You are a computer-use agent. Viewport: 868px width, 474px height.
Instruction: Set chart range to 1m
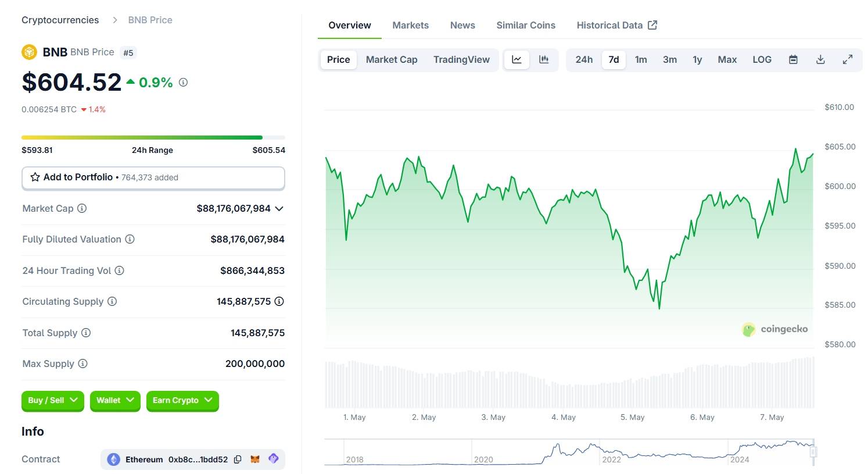(x=641, y=59)
